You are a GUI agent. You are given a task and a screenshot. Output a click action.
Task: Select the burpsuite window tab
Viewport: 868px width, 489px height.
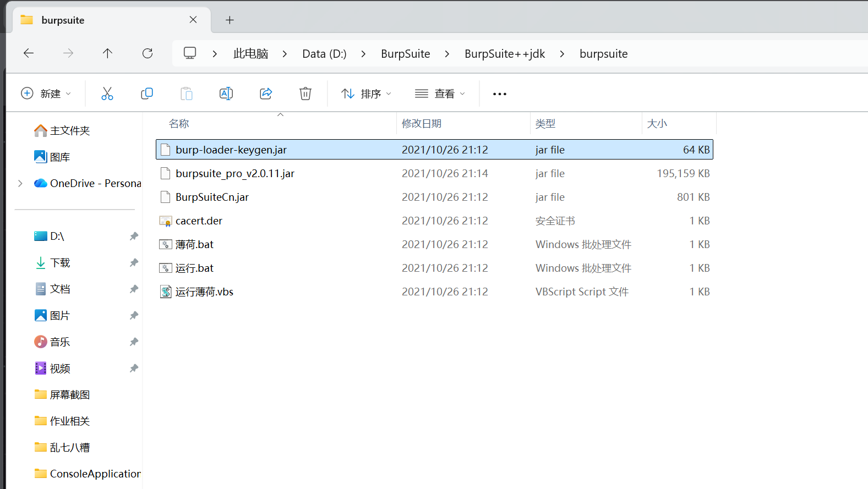[x=111, y=20]
